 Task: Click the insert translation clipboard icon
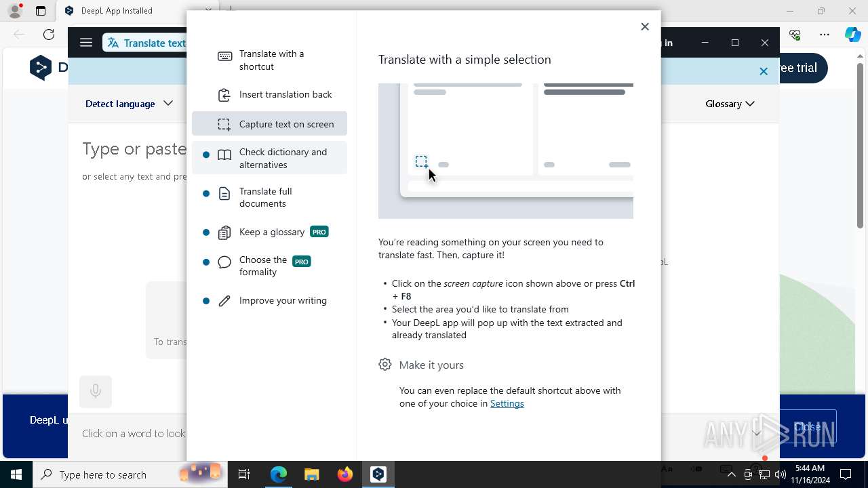coord(224,95)
